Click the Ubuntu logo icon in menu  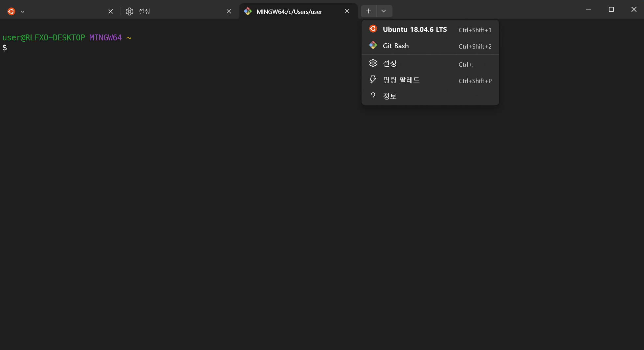373,29
